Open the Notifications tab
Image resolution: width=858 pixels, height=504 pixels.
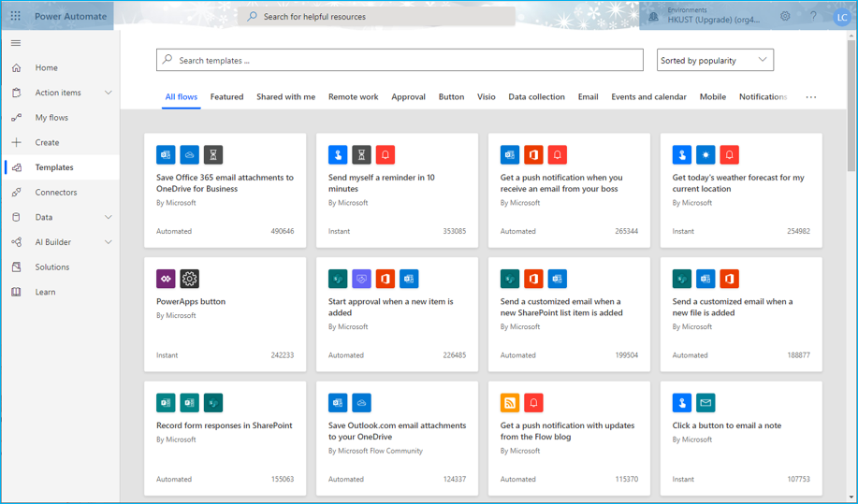click(763, 96)
